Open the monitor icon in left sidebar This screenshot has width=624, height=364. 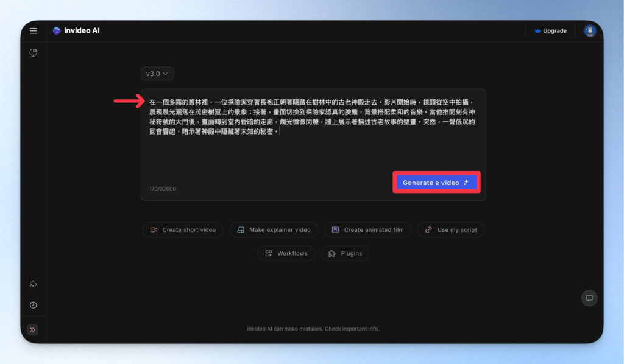(34, 53)
